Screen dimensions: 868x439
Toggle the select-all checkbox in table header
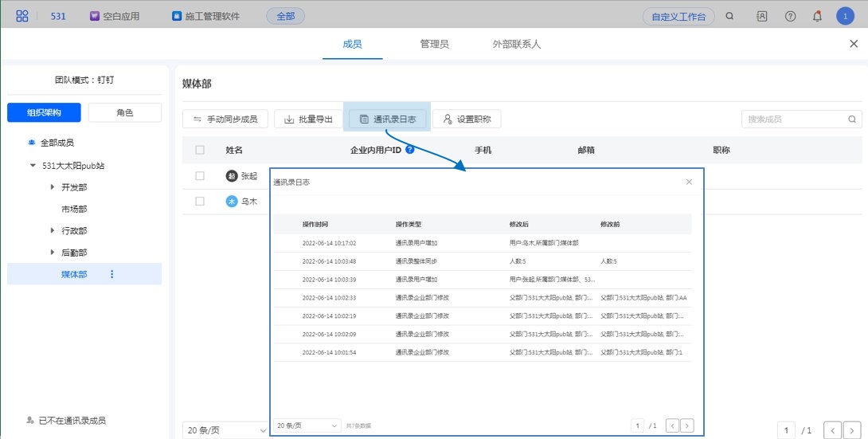point(200,150)
